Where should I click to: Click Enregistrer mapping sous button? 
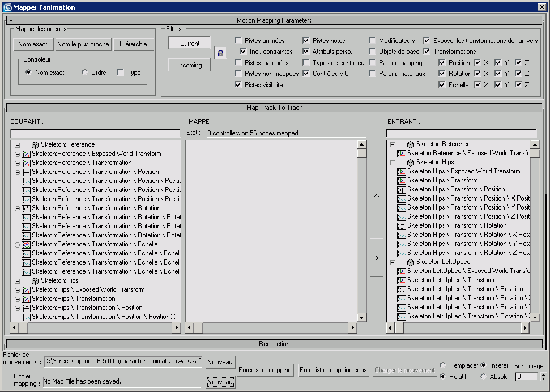pos(333,370)
